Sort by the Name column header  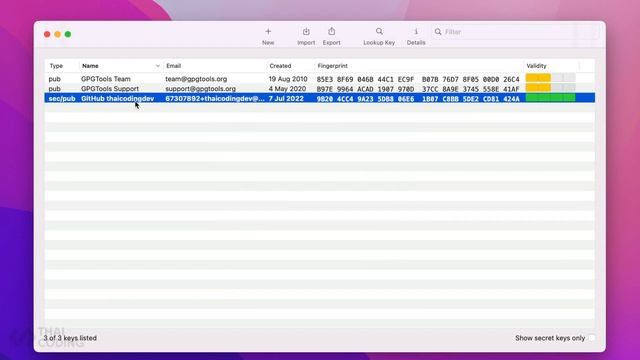pyautogui.click(x=90, y=66)
